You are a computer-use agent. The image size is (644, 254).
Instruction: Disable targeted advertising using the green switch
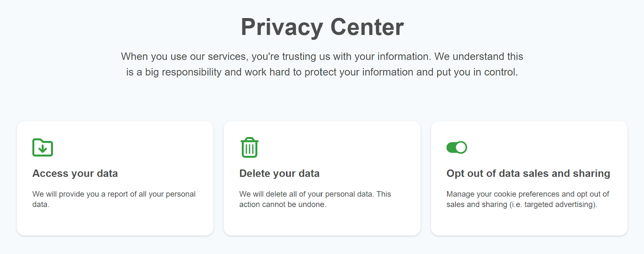456,148
